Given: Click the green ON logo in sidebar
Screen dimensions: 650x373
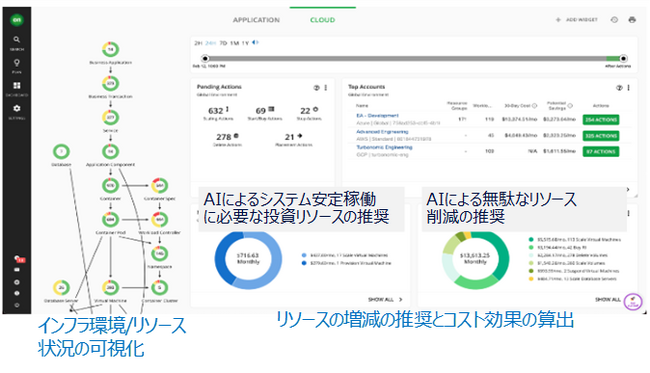Looking at the screenshot, I should point(17,19).
